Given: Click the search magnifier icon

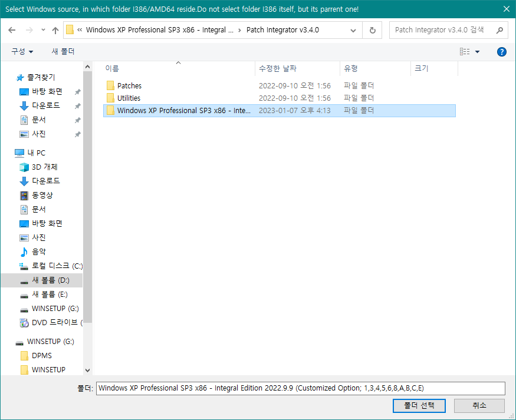Looking at the screenshot, I should tap(499, 30).
